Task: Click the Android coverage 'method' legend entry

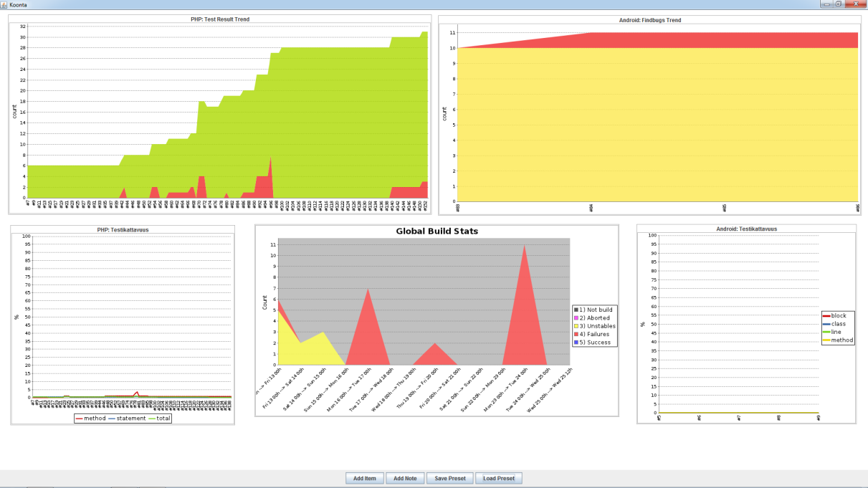Action: pos(838,340)
